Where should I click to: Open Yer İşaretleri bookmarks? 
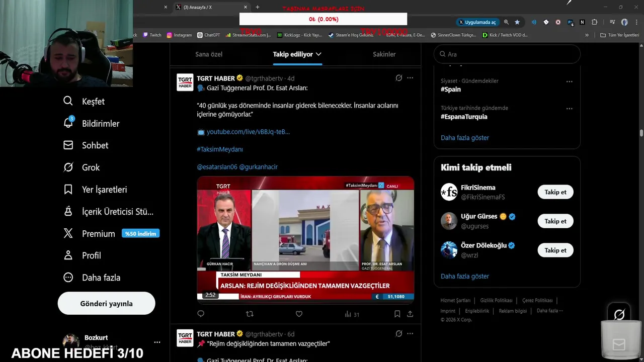[95, 190]
